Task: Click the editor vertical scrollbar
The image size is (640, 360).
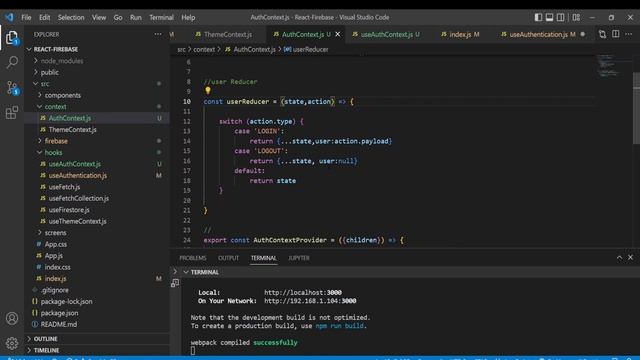Action: point(636,108)
